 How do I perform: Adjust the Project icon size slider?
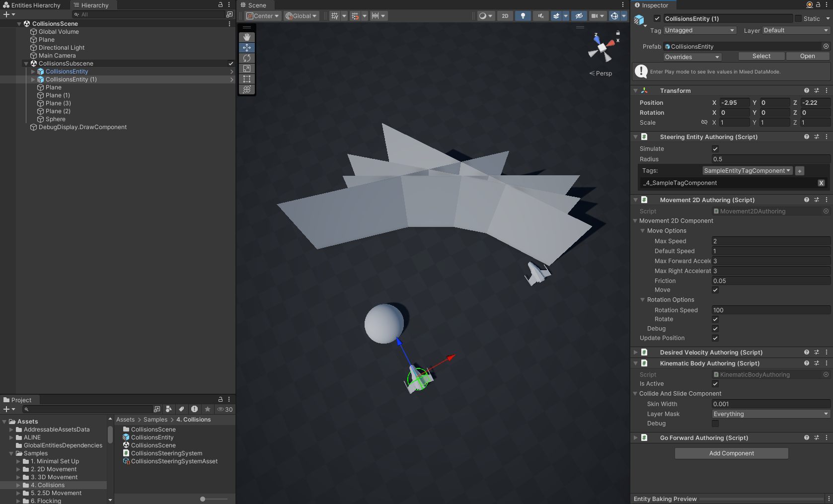(x=203, y=499)
